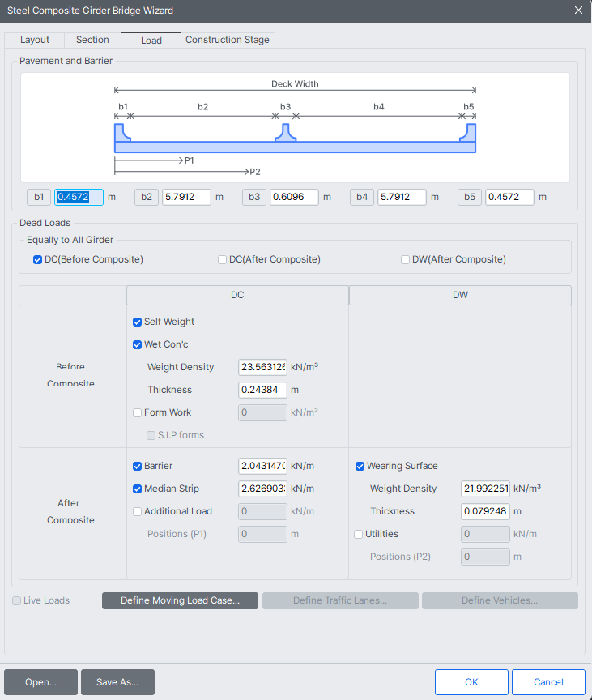Toggle Wearing Surface checkbox
The width and height of the screenshot is (592, 700).
click(360, 466)
